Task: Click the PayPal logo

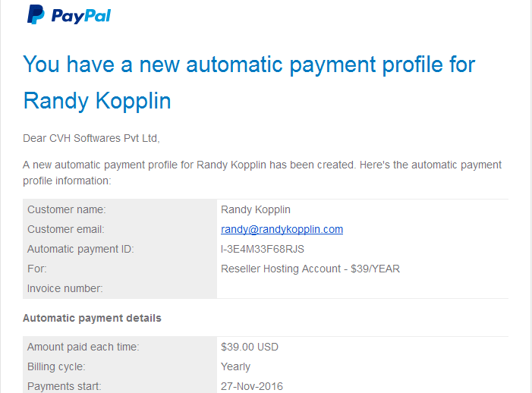Action: [69, 14]
